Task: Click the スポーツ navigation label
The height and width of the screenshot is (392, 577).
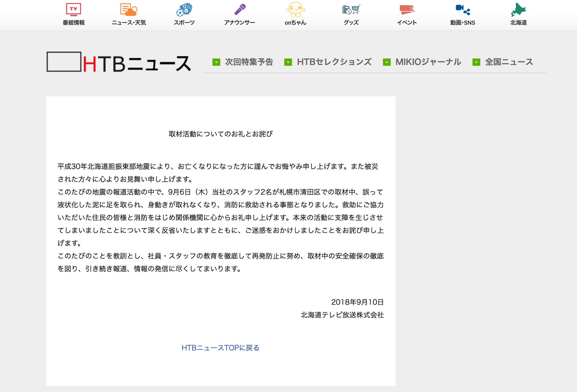Action: pos(184,22)
